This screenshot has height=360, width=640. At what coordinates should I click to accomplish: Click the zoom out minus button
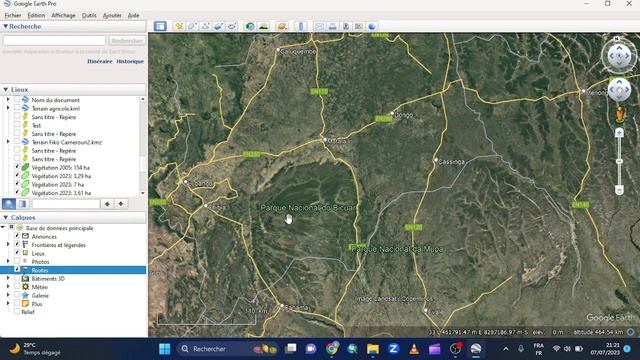(619, 190)
